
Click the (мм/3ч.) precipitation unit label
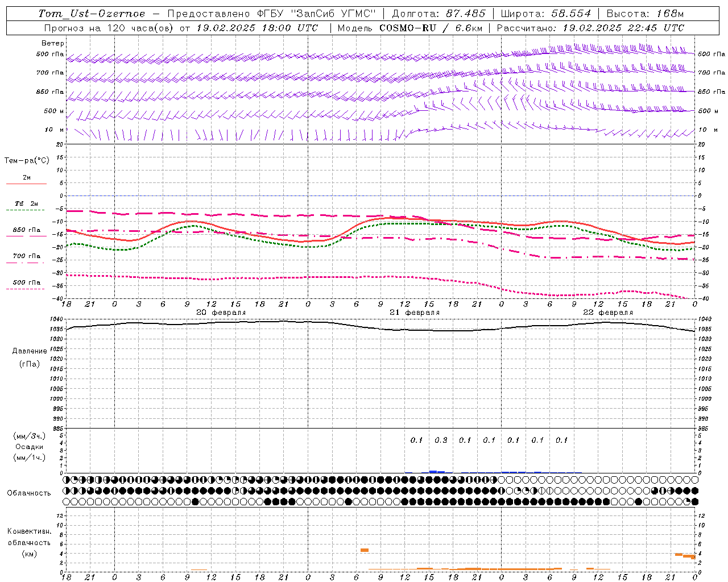tap(30, 436)
